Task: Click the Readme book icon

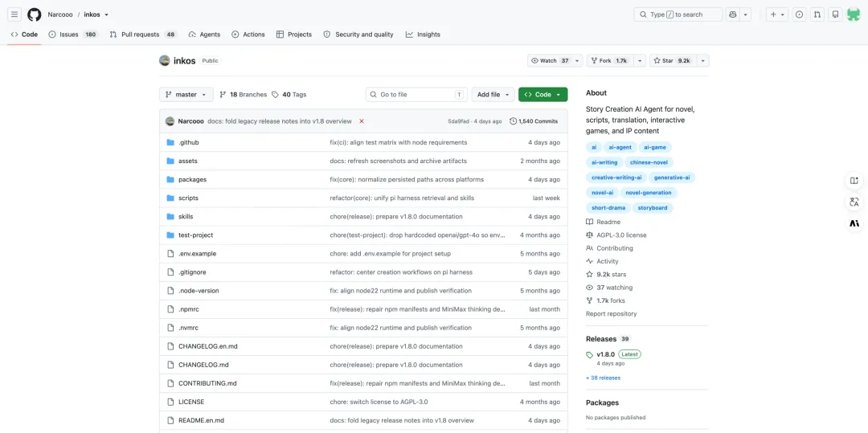Action: point(590,222)
